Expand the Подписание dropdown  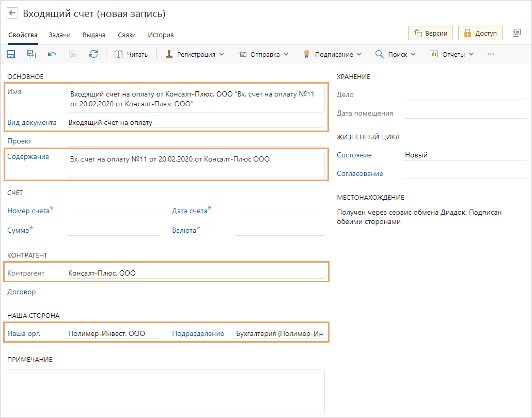point(332,54)
